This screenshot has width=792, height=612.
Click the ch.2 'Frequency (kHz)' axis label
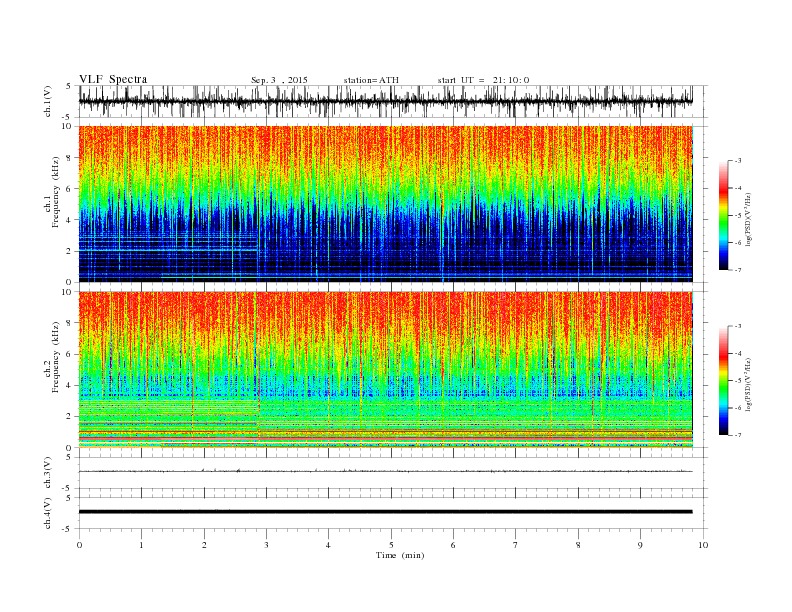click(56, 356)
